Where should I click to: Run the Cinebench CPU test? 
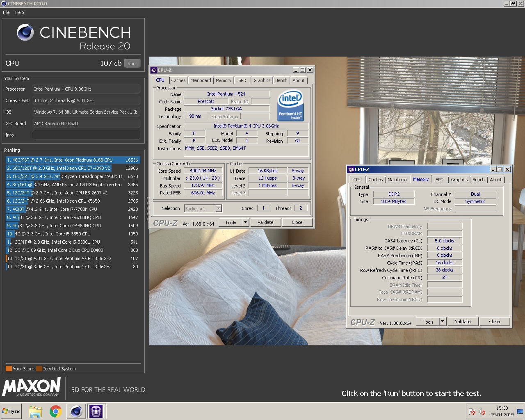click(132, 64)
